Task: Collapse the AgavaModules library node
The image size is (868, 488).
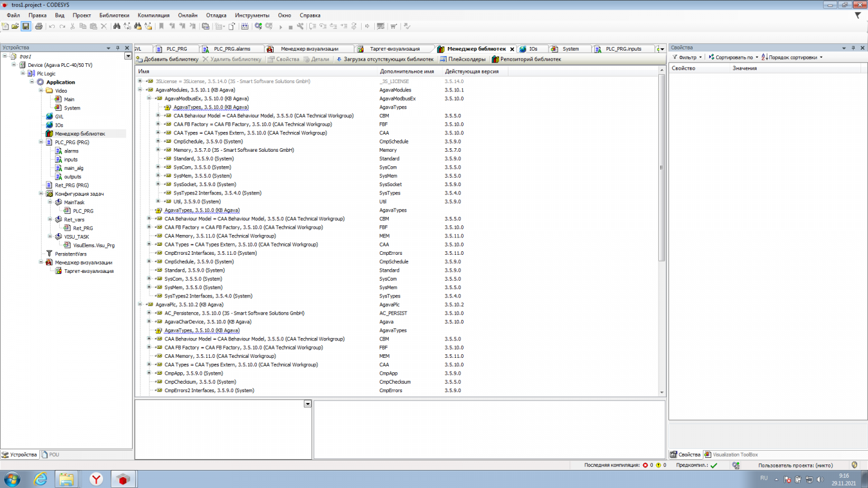Action: (x=140, y=90)
